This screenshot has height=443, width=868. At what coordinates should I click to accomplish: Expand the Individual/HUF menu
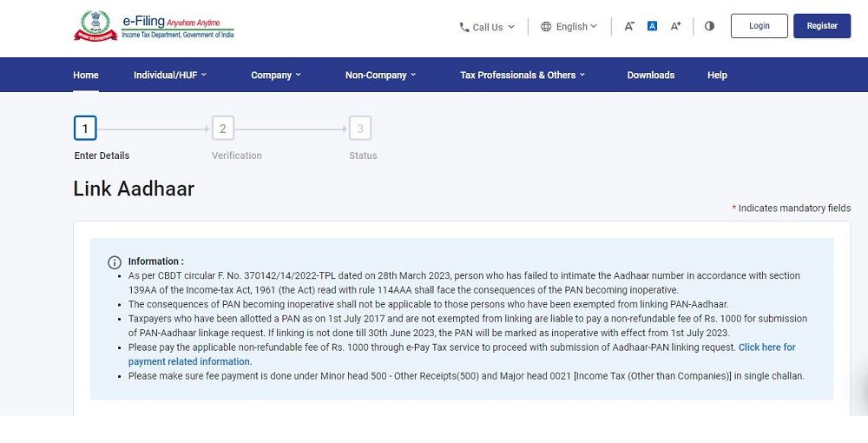click(170, 75)
